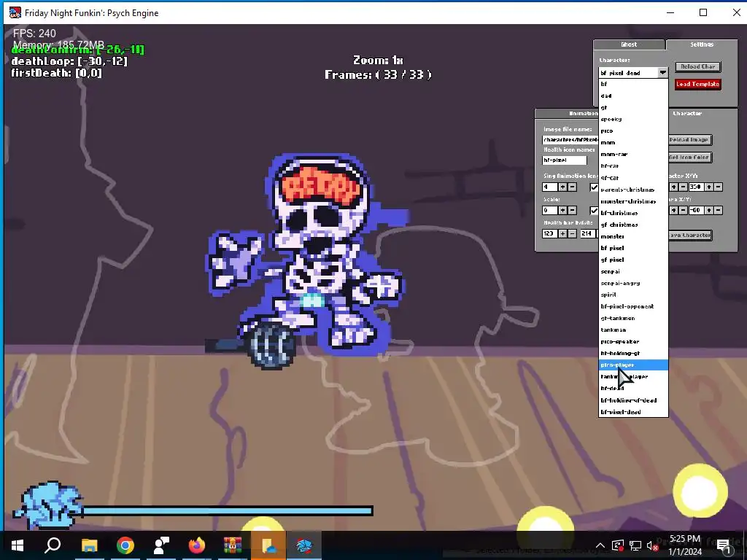Choose 'mom-car' from character list
Image resolution: width=747 pixels, height=560 pixels.
(x=633, y=154)
